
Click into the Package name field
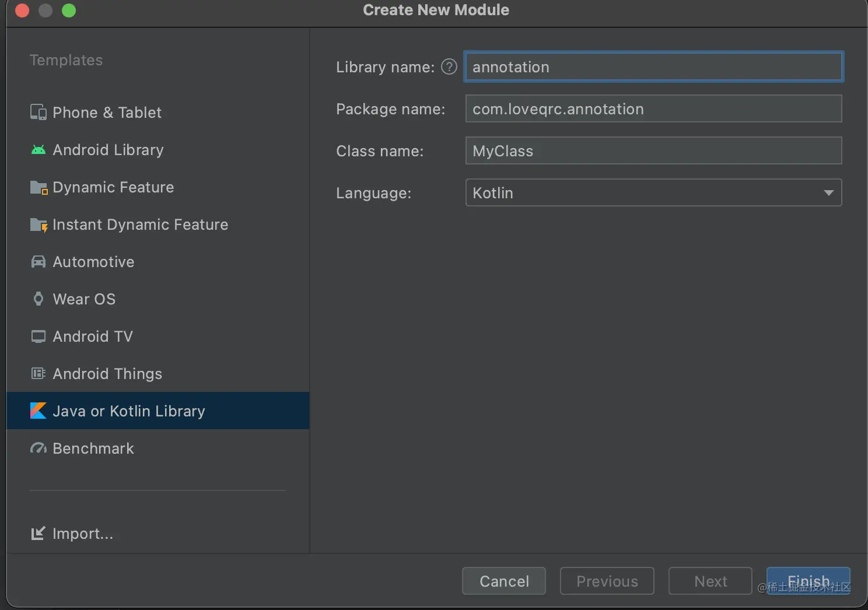click(653, 109)
